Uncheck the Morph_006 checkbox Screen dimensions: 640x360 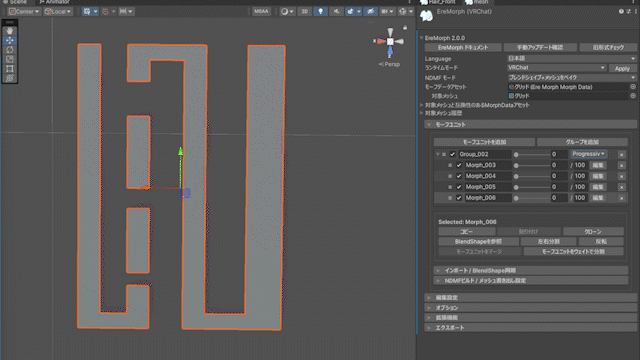click(x=459, y=198)
